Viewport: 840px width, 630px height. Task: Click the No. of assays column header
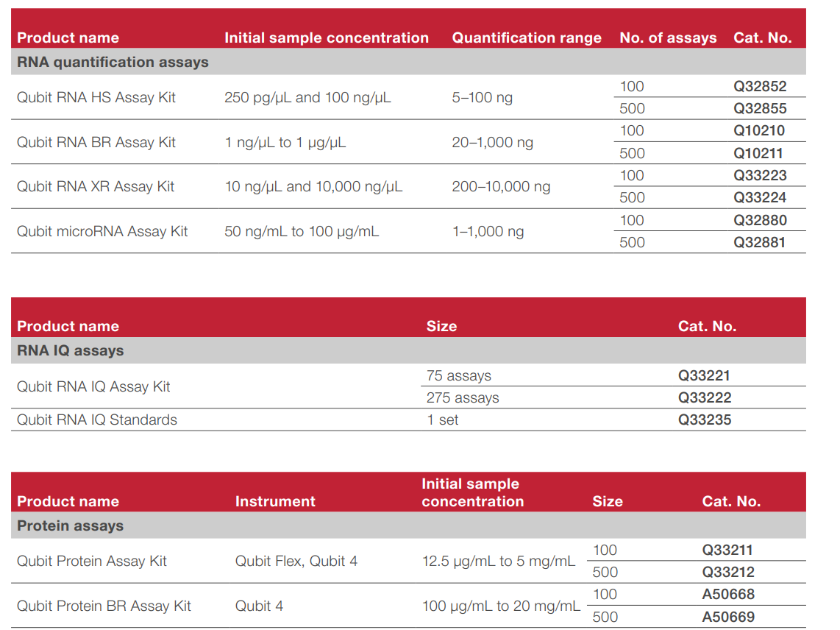tap(668, 38)
